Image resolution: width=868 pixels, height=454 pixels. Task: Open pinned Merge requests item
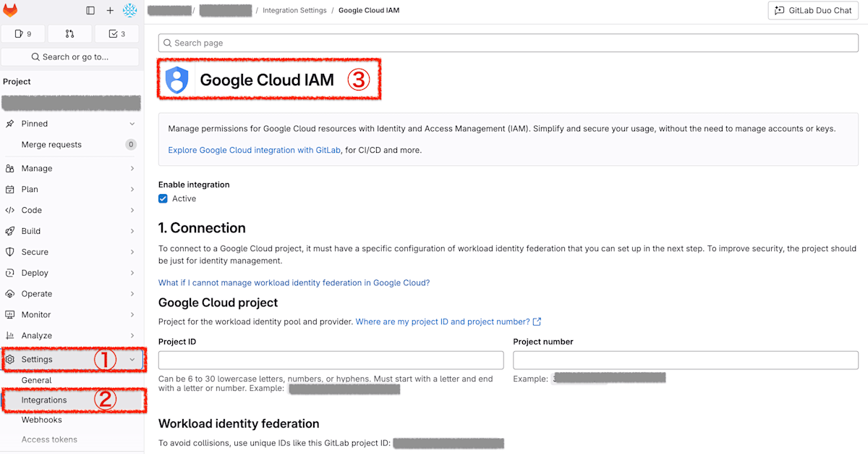coord(70,145)
